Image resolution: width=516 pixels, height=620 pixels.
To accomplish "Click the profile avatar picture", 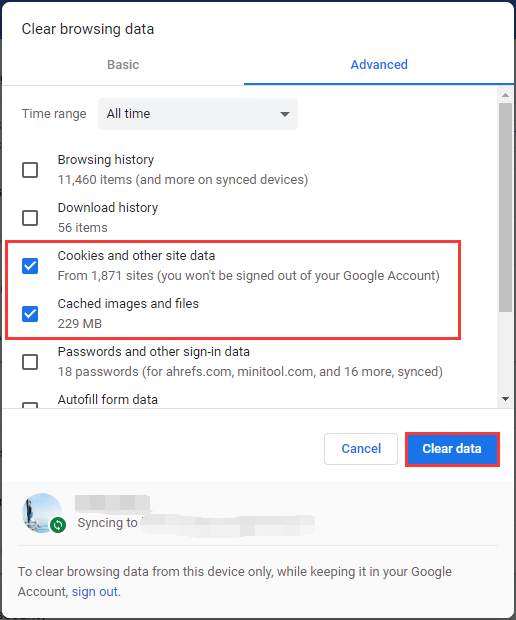I will click(42, 512).
